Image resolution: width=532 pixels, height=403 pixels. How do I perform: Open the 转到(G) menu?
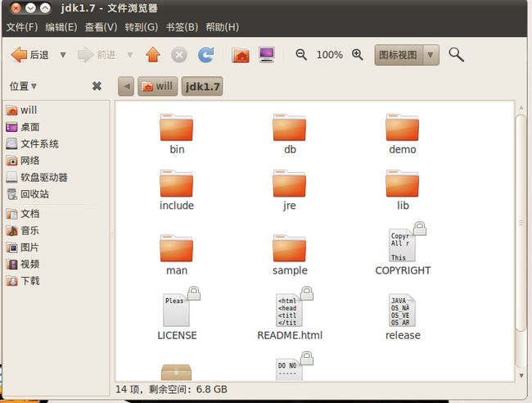(141, 27)
